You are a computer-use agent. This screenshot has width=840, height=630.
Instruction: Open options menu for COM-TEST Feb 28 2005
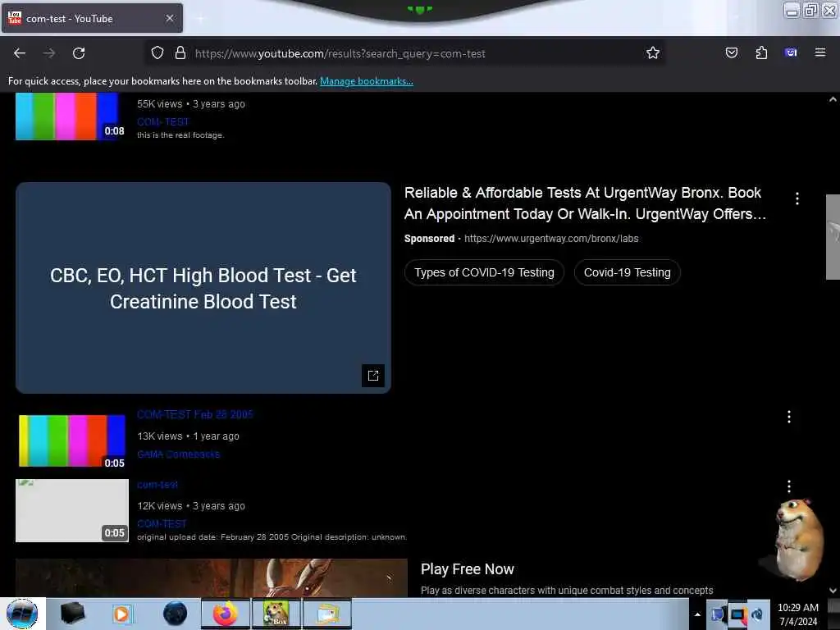click(x=788, y=417)
